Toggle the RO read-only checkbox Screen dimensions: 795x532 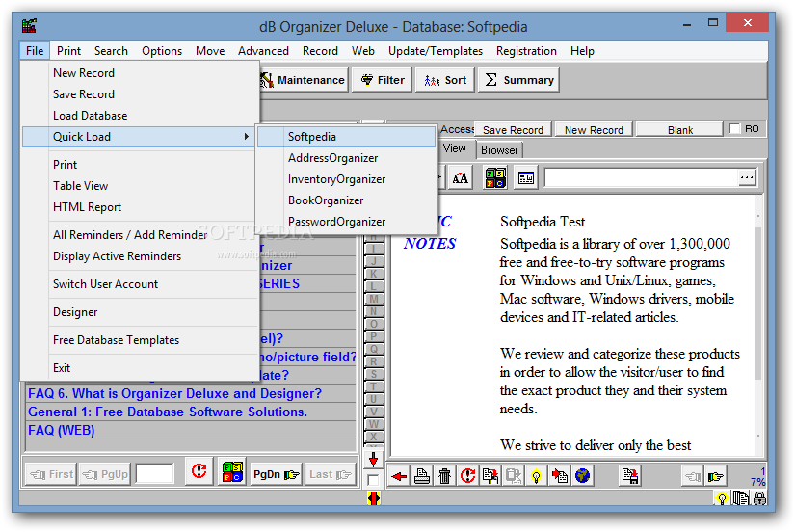[734, 129]
